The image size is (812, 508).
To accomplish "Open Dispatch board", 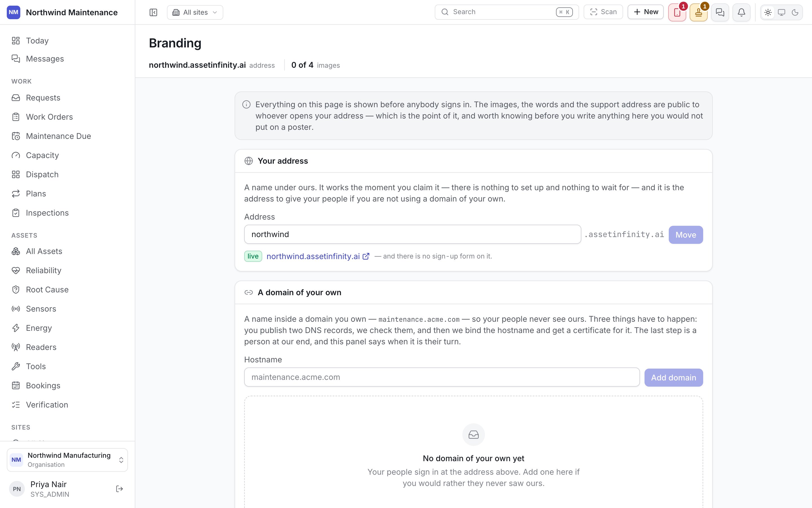I will 67,174.
